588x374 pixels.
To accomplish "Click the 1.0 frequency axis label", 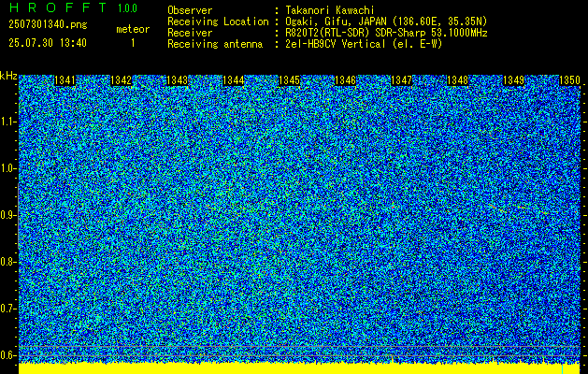I will click(x=7, y=168).
